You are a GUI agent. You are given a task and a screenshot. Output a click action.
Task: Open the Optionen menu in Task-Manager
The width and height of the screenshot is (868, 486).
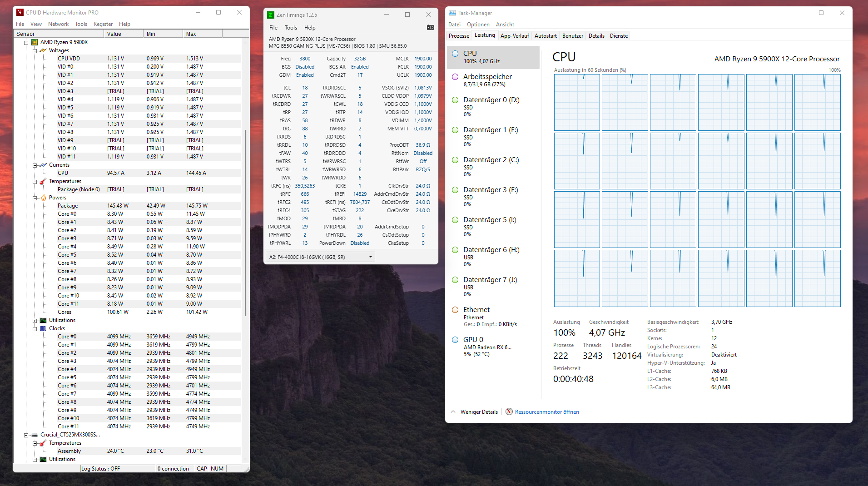[x=478, y=25]
